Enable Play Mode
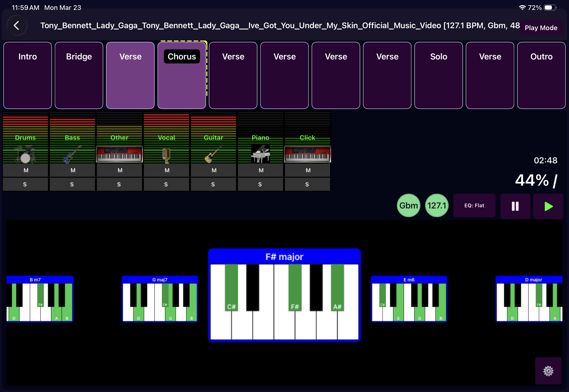The height and width of the screenshot is (392, 569). pos(541,27)
